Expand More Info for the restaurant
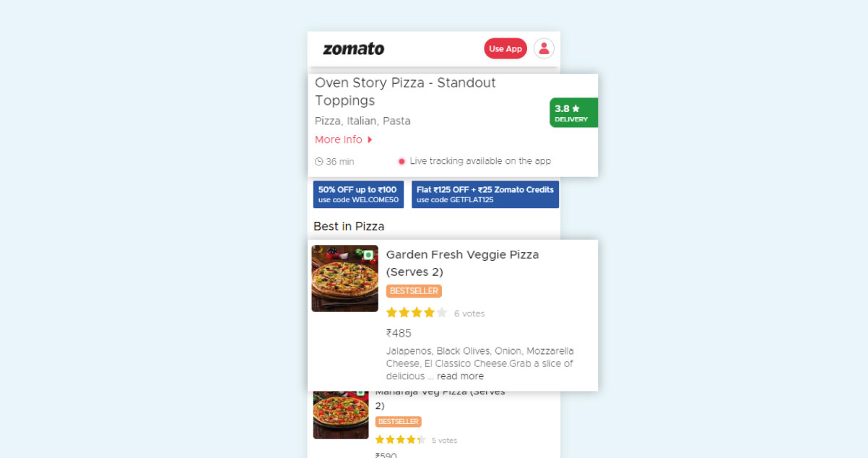This screenshot has width=868, height=458. 339,139
